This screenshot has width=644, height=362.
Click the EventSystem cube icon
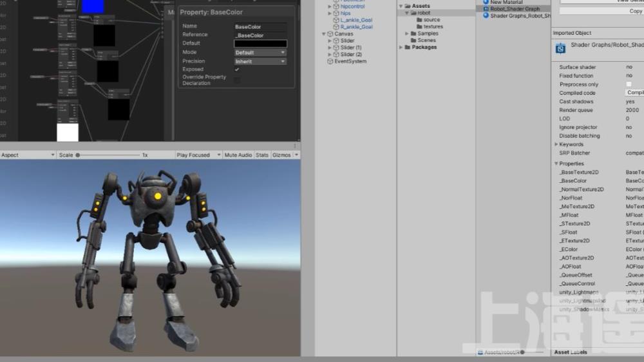(330, 61)
